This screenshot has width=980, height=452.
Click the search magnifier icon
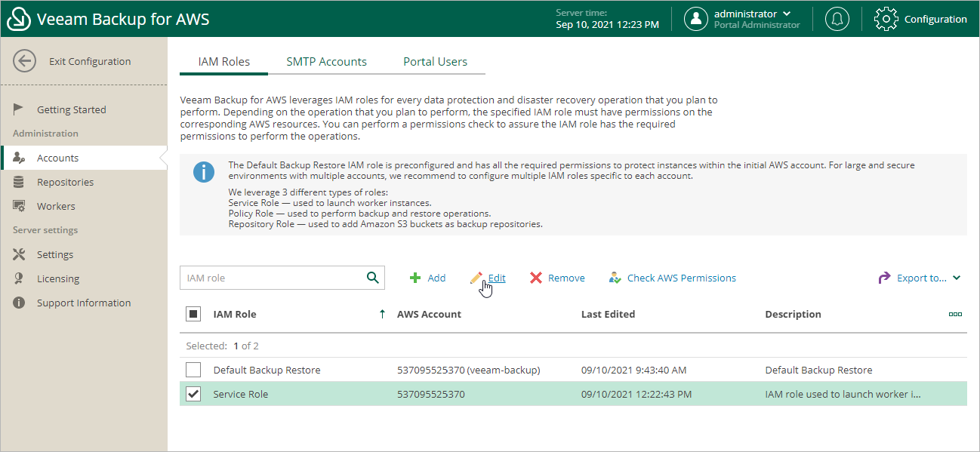(372, 278)
